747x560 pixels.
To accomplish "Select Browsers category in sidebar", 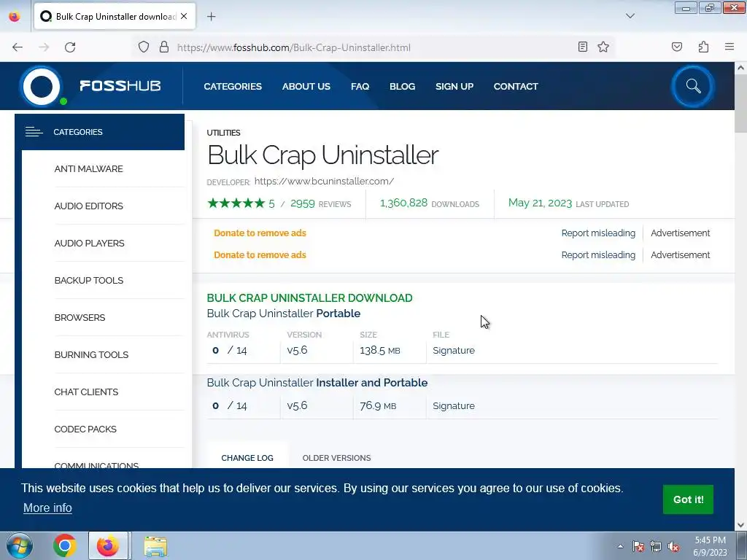I will point(80,318).
